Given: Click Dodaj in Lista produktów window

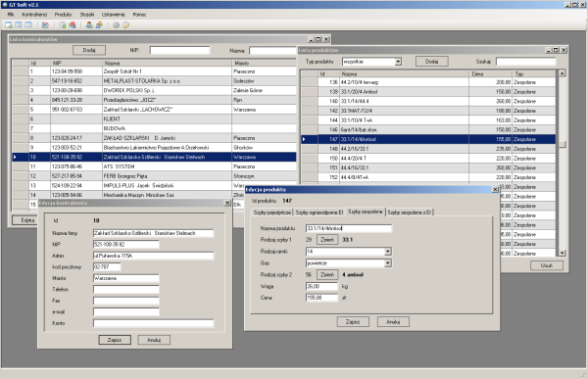Looking at the screenshot, I should [431, 62].
